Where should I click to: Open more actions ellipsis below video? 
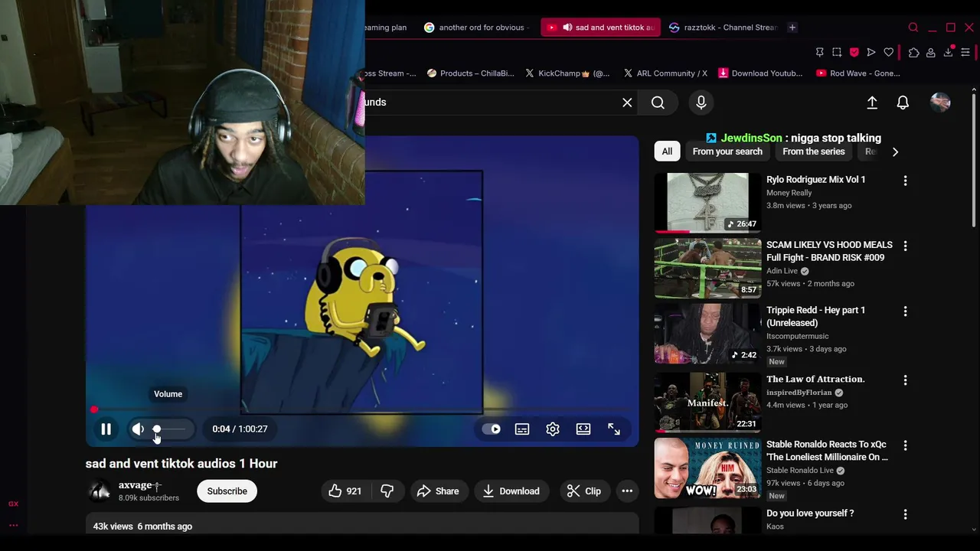(627, 491)
